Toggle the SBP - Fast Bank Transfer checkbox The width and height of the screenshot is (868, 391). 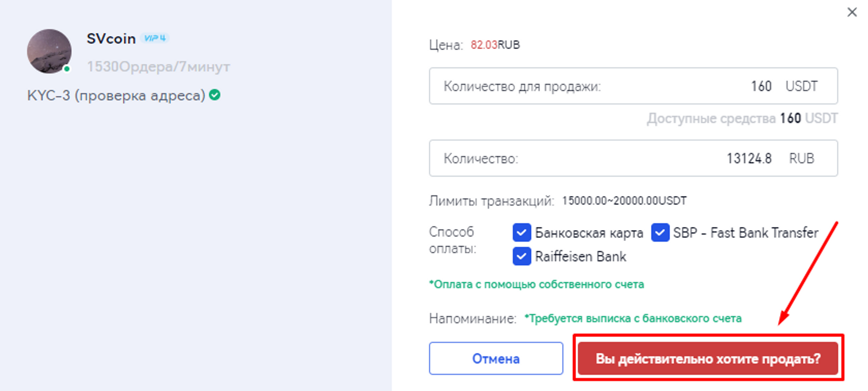660,233
